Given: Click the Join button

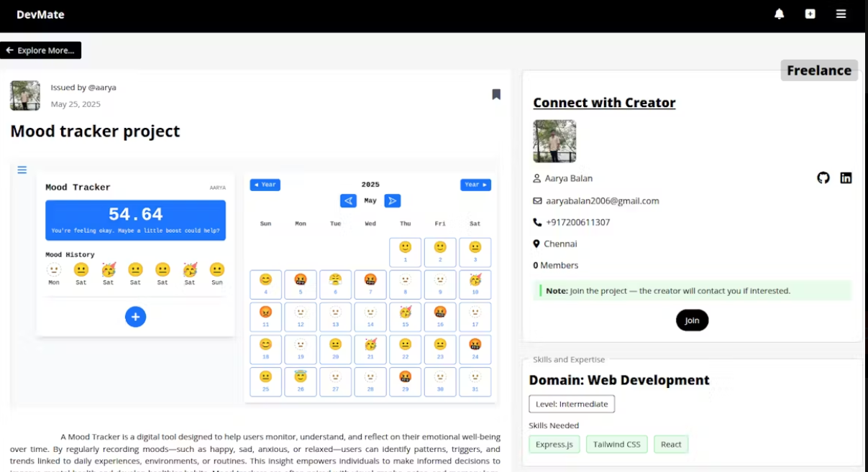Looking at the screenshot, I should [692, 320].
